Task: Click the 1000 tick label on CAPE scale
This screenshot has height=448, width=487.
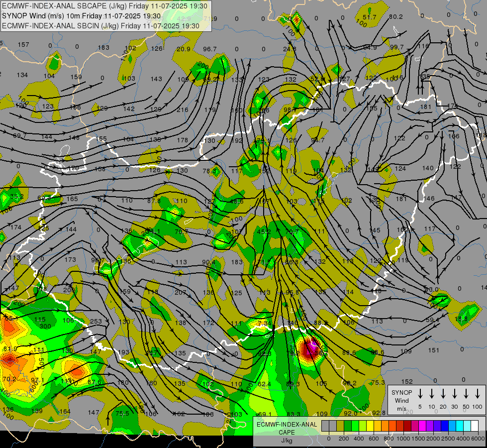Action: 403,439
